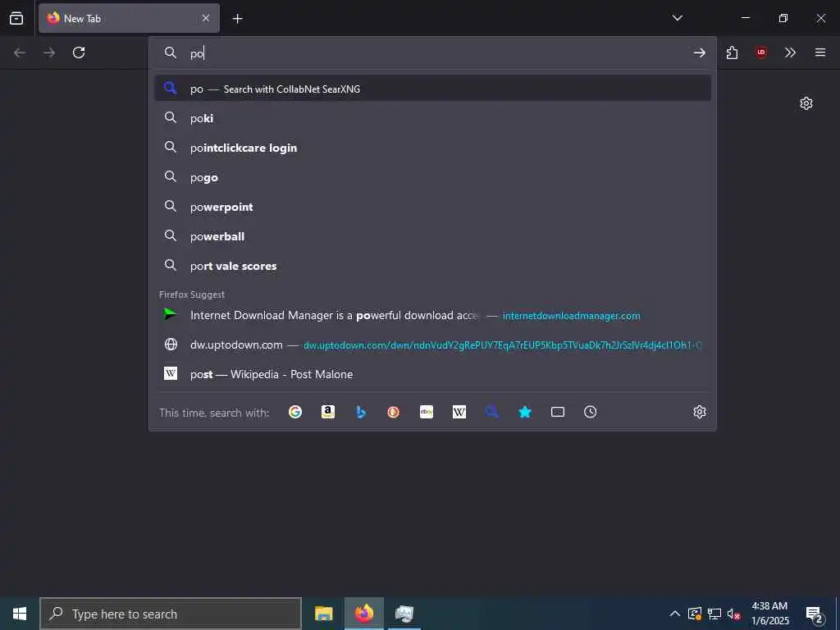Open the dw.uptodown.com suggestion
Image resolution: width=840 pixels, height=630 pixels.
pos(432,345)
